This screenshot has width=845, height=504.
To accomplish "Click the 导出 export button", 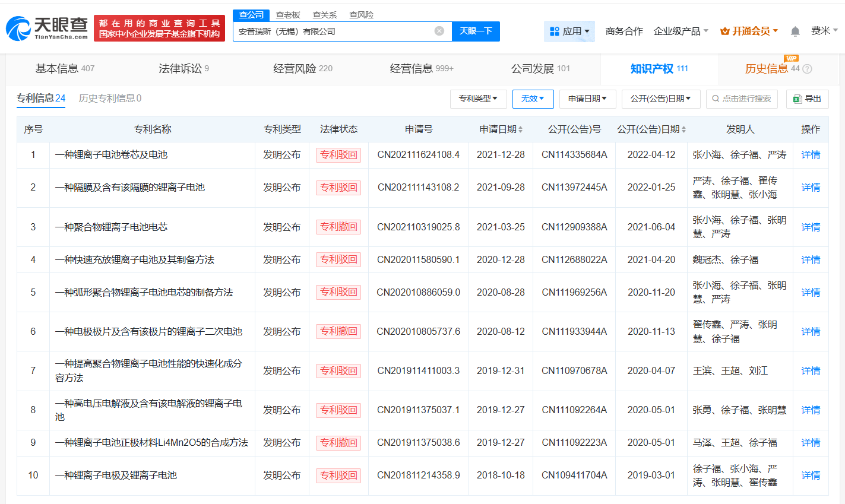I will (x=807, y=99).
